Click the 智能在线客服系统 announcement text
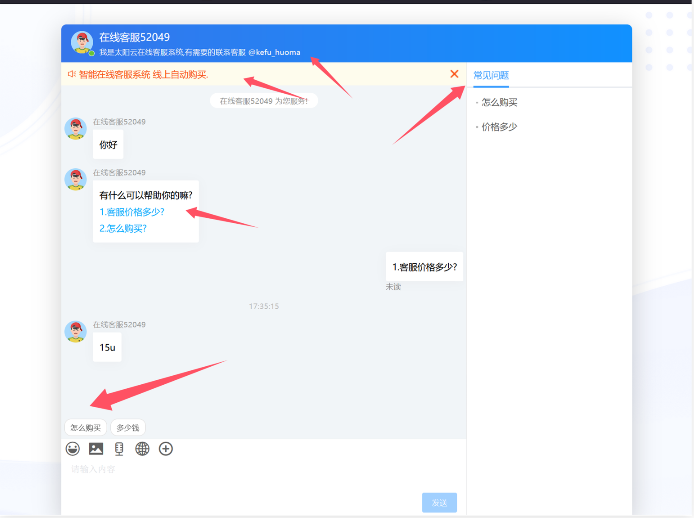Viewport: 694px width, 518px height. 144,74
